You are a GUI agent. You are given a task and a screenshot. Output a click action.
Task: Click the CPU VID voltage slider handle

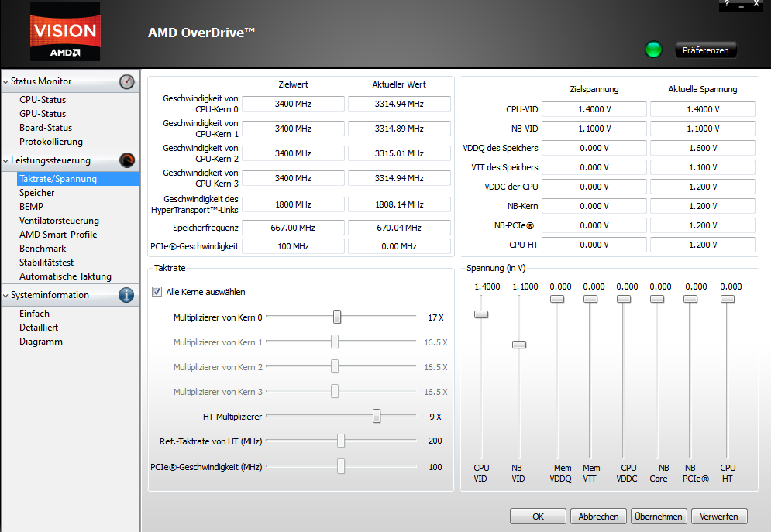click(481, 314)
